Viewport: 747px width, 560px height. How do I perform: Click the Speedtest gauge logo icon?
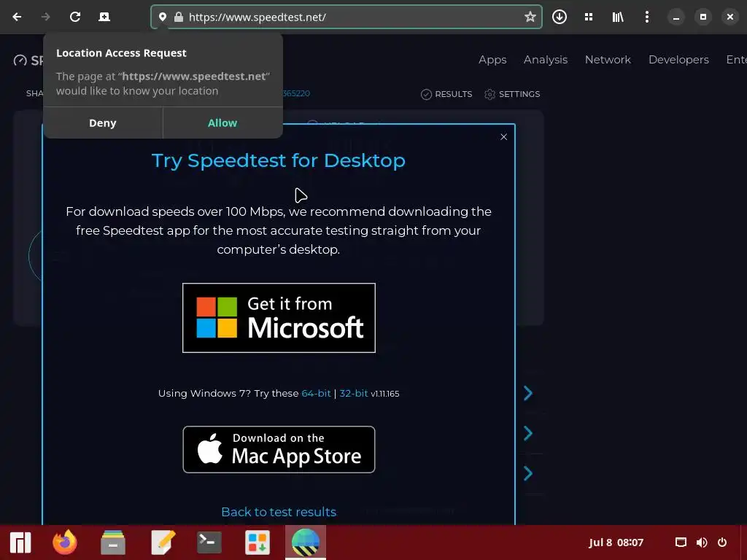tap(20, 61)
